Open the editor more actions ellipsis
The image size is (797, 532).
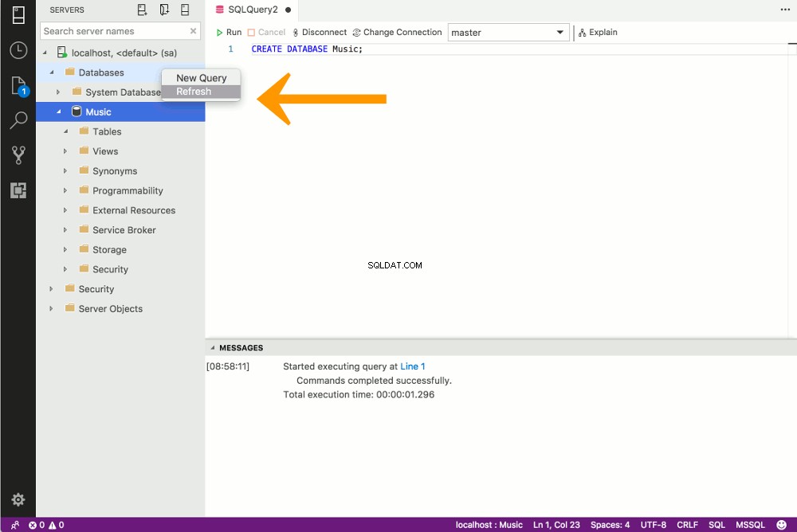785,10
